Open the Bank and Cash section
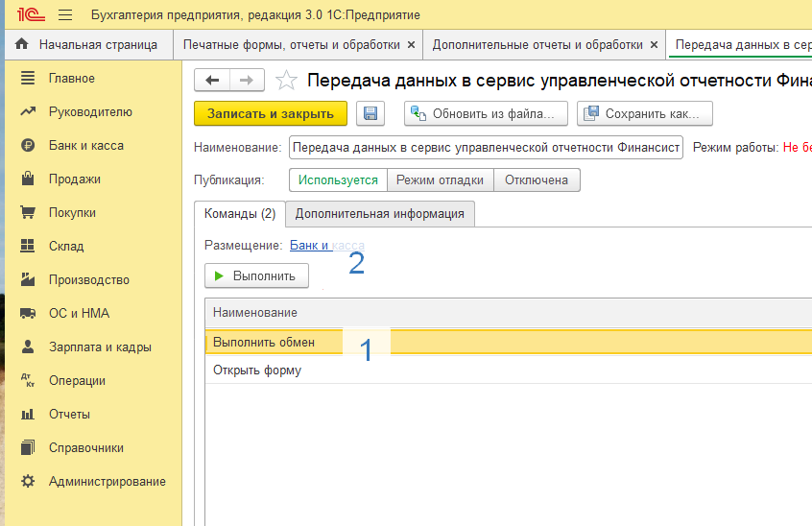Viewport: 812px width, 526px height. (x=85, y=146)
